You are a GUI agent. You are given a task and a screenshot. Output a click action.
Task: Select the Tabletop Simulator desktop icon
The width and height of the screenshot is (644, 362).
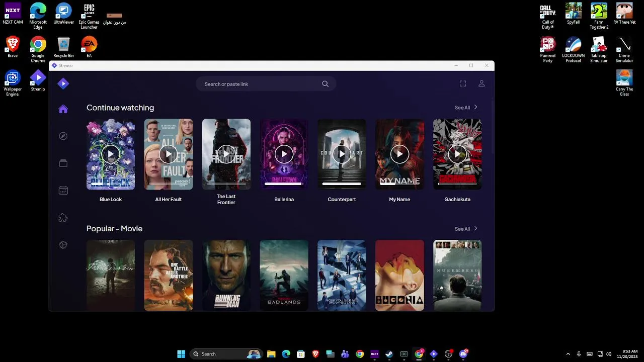(599, 49)
